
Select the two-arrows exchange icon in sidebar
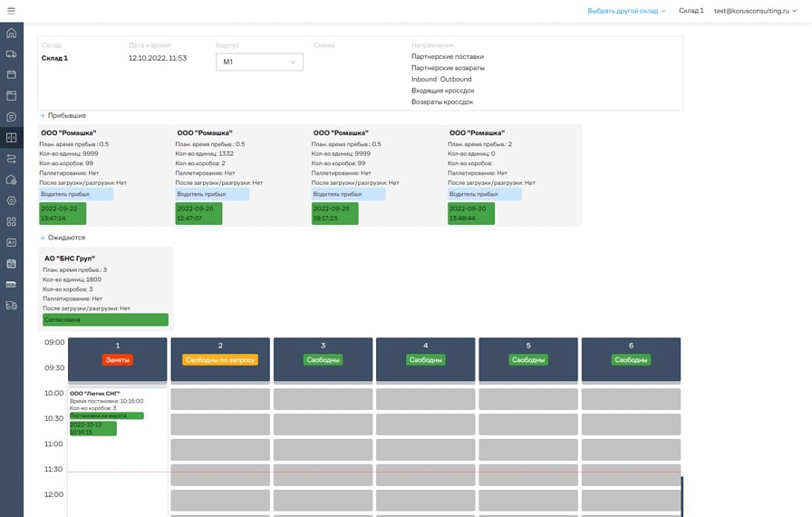[11, 159]
